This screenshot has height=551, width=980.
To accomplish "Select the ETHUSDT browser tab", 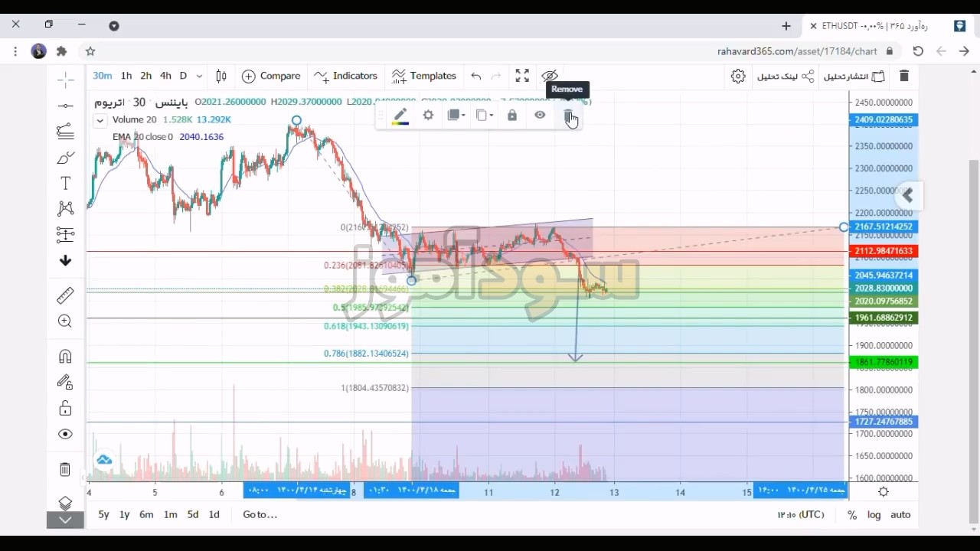I will tap(885, 26).
